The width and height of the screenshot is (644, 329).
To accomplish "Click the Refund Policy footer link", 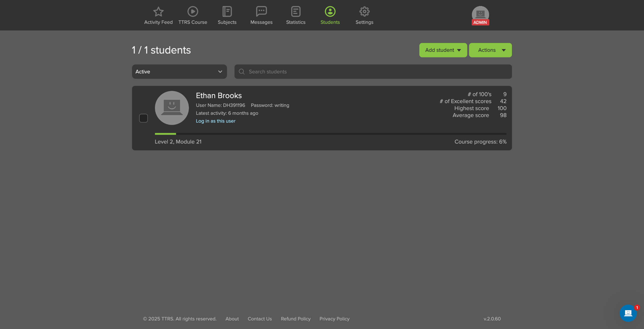I will tap(296, 319).
